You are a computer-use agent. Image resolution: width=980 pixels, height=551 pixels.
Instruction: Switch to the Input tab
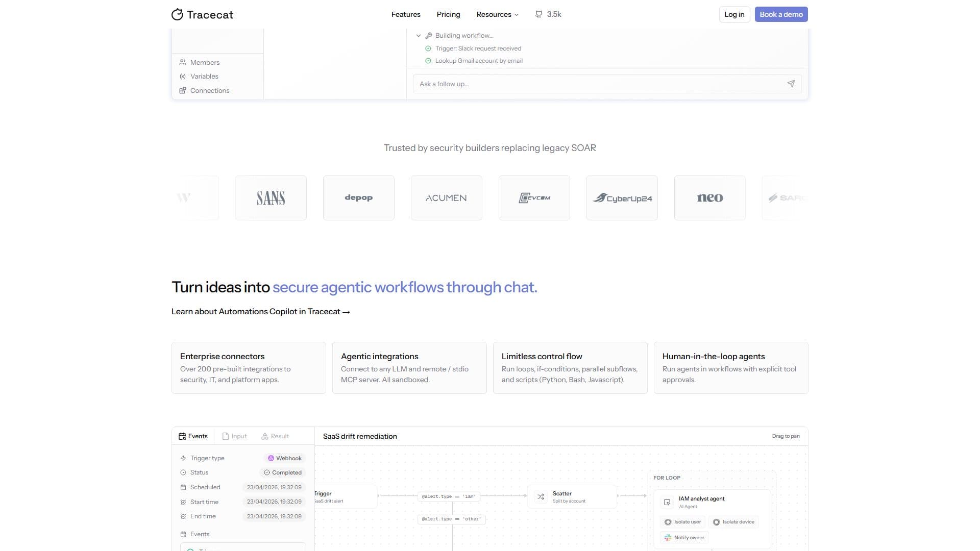click(235, 436)
